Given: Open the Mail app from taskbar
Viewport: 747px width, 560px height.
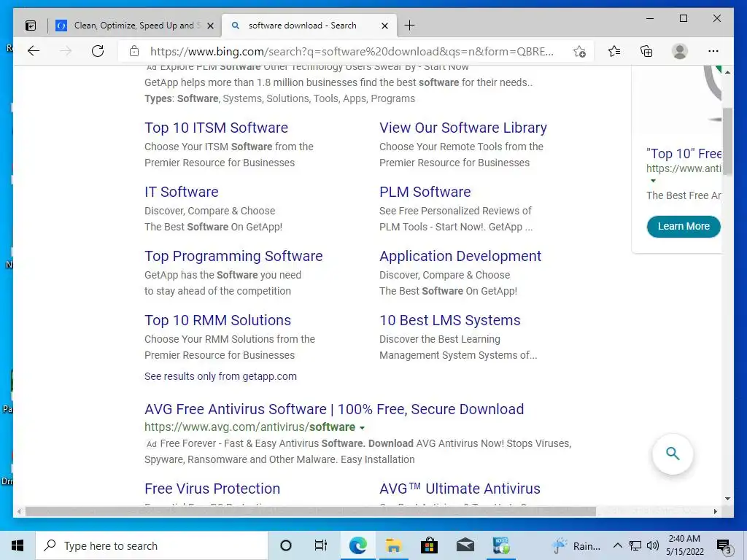Looking at the screenshot, I should [465, 545].
